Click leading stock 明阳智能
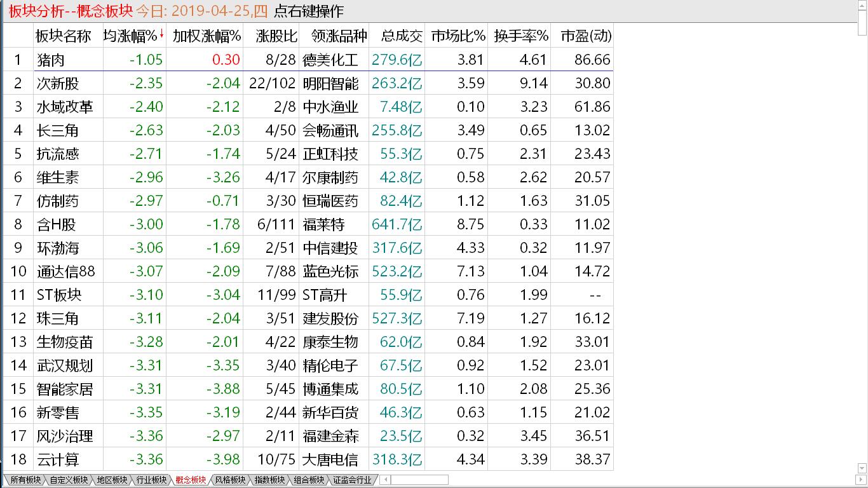This screenshot has height=488, width=868. (x=330, y=83)
